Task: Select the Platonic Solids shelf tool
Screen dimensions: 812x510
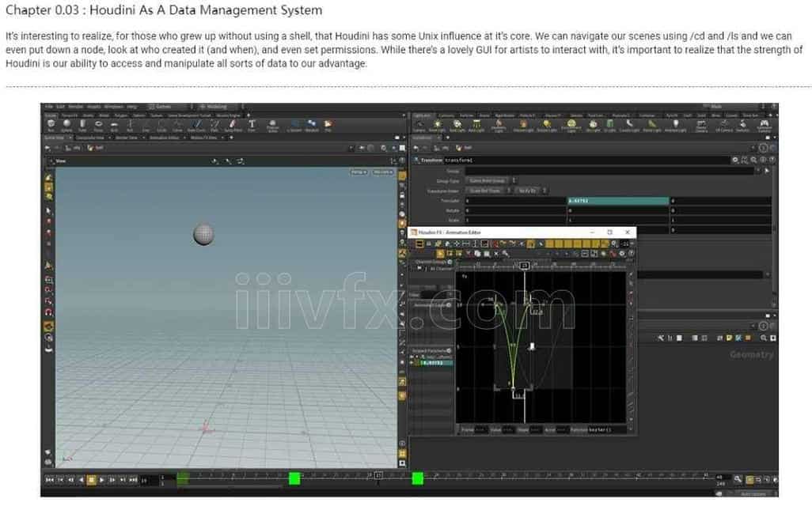Action: (x=272, y=125)
